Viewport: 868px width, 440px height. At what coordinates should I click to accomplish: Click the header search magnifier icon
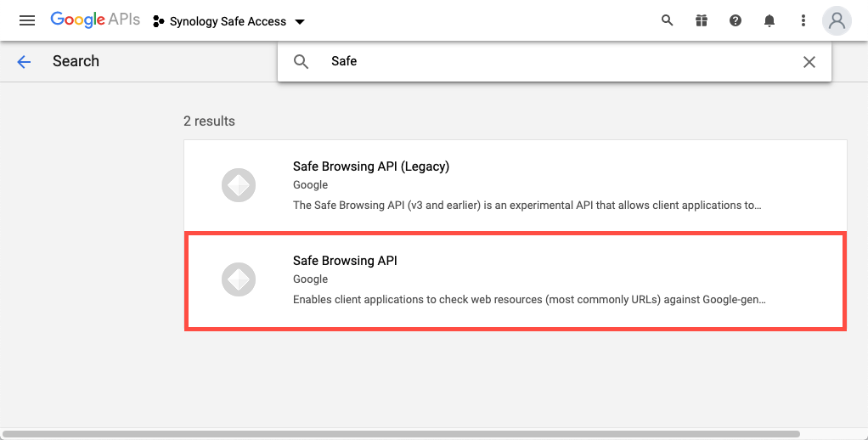[667, 20]
